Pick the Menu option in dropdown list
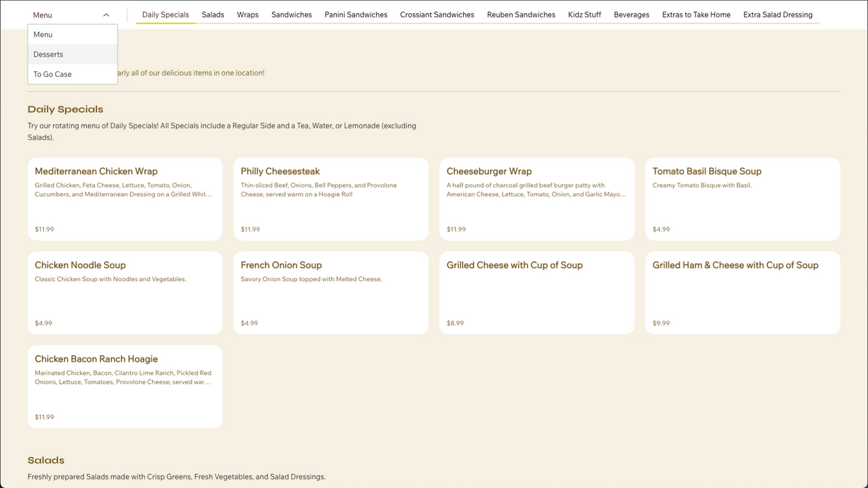868x488 pixels. click(43, 34)
